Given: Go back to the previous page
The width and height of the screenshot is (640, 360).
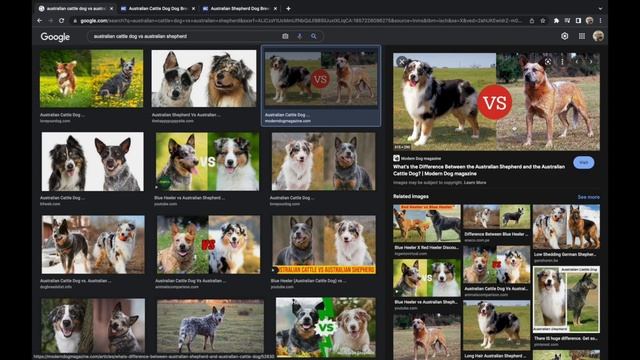Looking at the screenshot, I should tap(40, 20).
